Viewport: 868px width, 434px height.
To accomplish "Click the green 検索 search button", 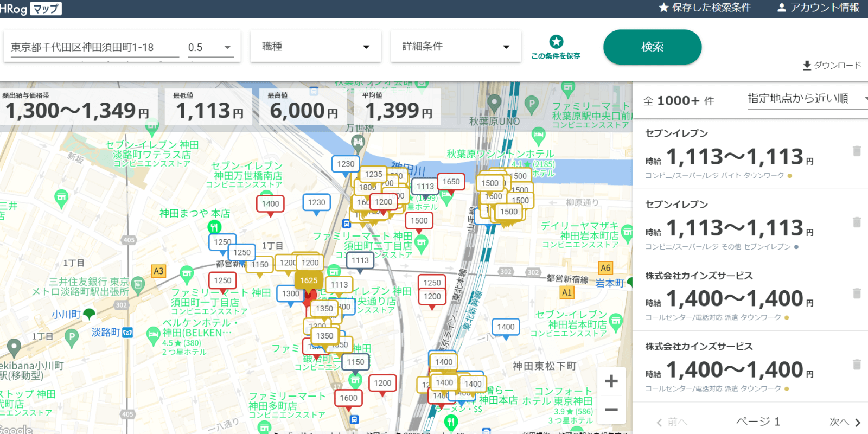I will 652,47.
